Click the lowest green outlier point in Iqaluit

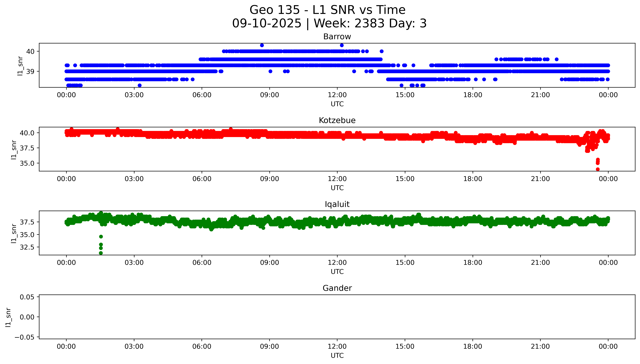tap(101, 253)
